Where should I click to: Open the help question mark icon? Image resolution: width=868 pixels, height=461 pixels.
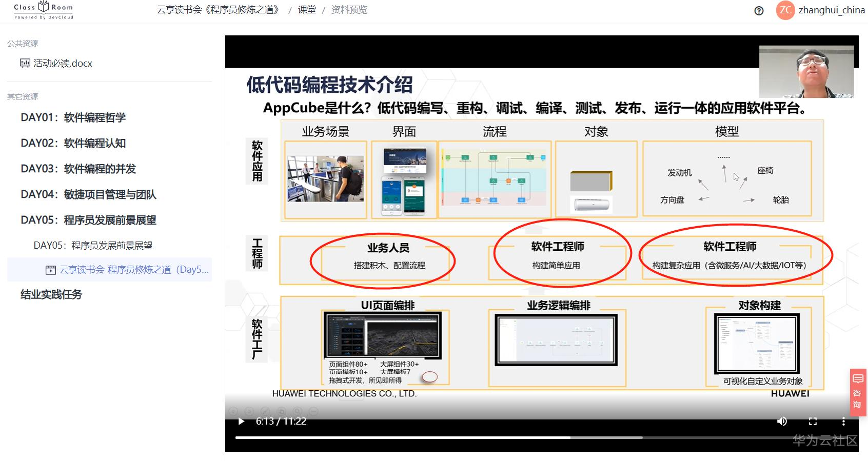[759, 11]
